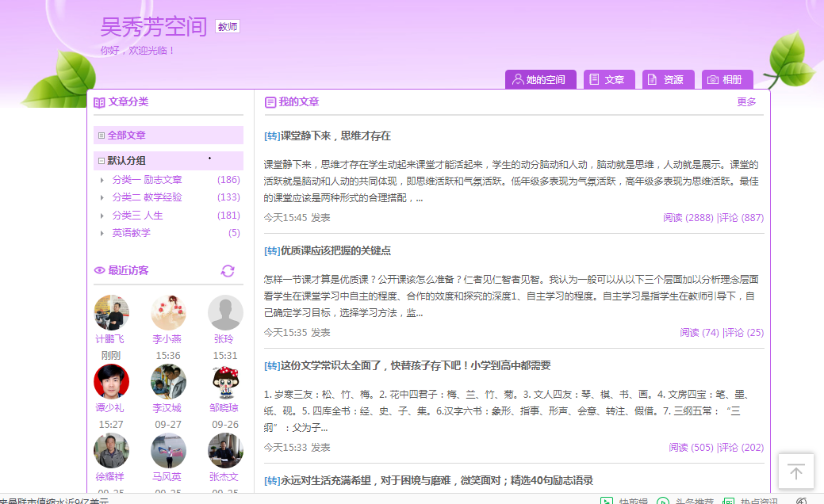The width and height of the screenshot is (824, 504).
Task: Click the person icon on 她的空间
Action: [x=519, y=79]
